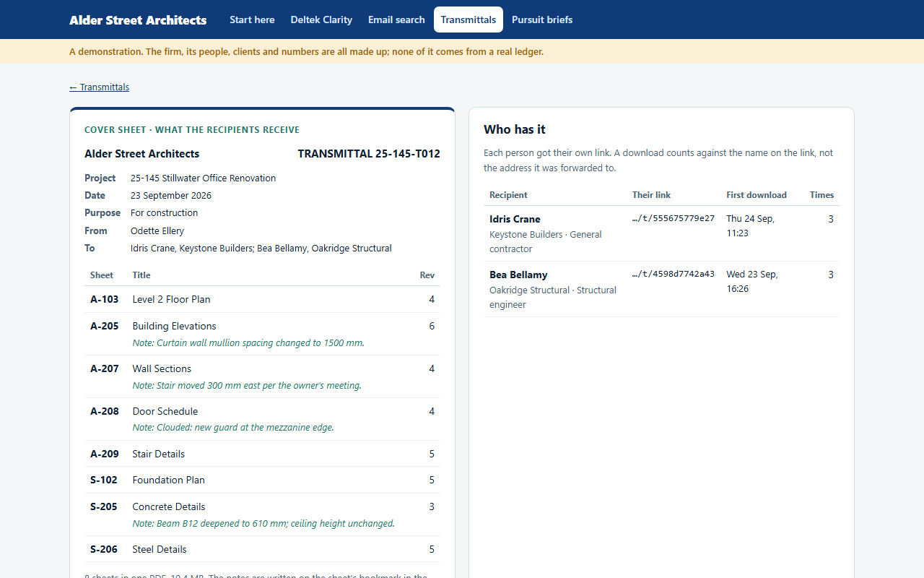The height and width of the screenshot is (578, 924).
Task: Click sheet number A-207
Action: [x=105, y=368]
